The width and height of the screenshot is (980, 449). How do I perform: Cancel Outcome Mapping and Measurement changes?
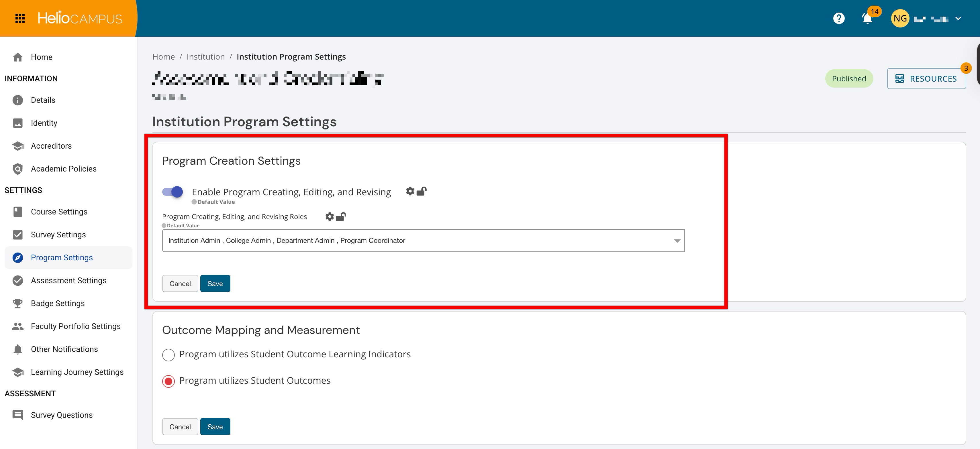click(180, 427)
